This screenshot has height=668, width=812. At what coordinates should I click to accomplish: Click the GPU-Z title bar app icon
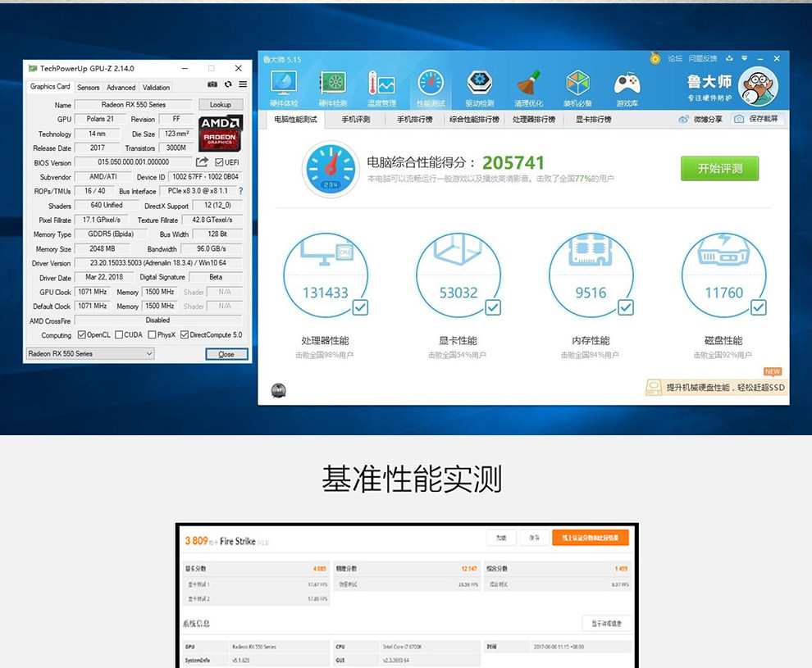[x=33, y=68]
